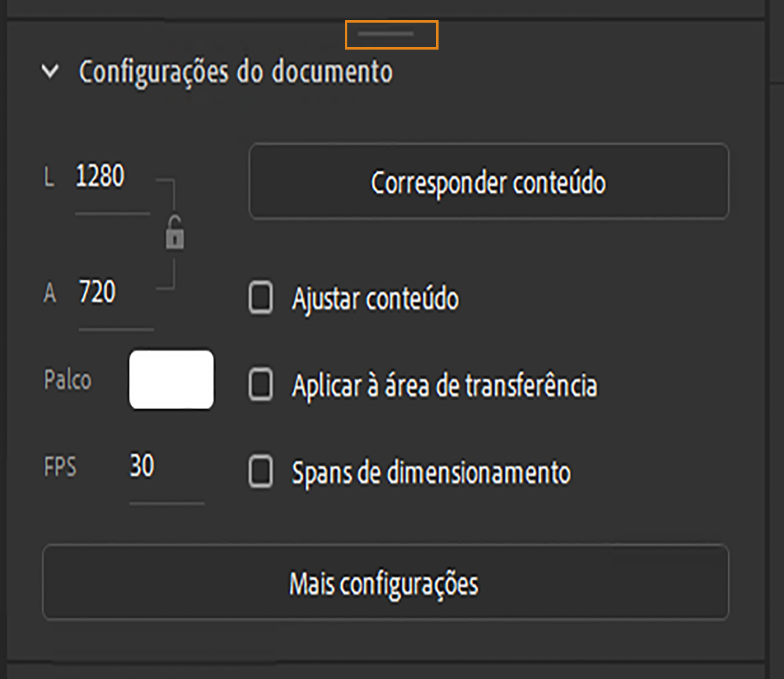Select the Configurações do documento heading
784x679 pixels.
click(236, 72)
